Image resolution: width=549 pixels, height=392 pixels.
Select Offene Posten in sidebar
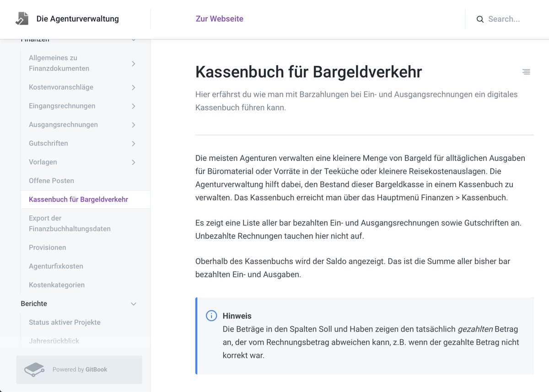click(51, 181)
